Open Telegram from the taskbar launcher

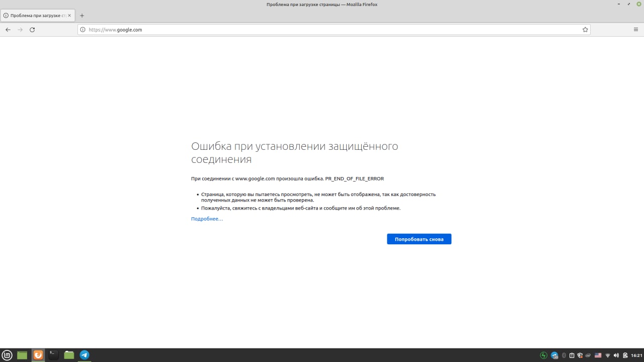point(85,355)
